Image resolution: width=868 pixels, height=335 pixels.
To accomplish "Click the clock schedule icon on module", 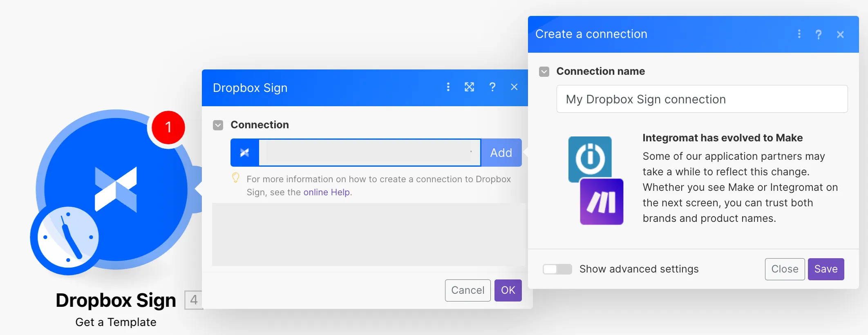I will pos(68,238).
